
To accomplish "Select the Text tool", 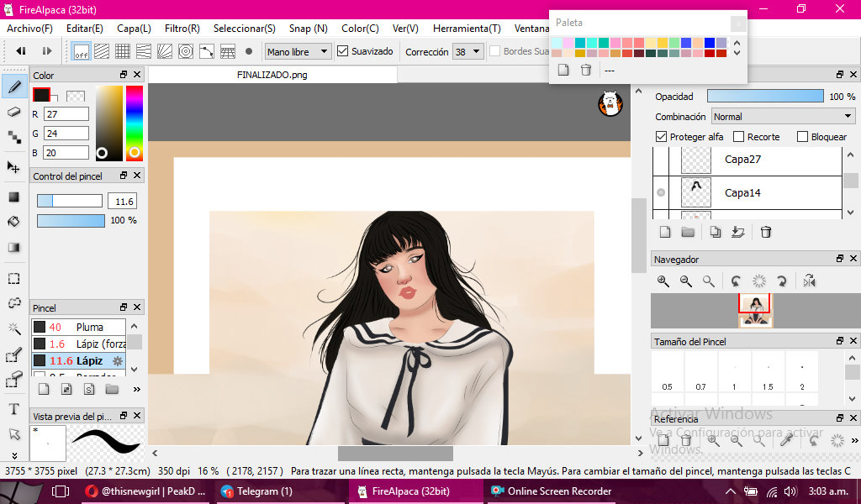I will pos(14,409).
